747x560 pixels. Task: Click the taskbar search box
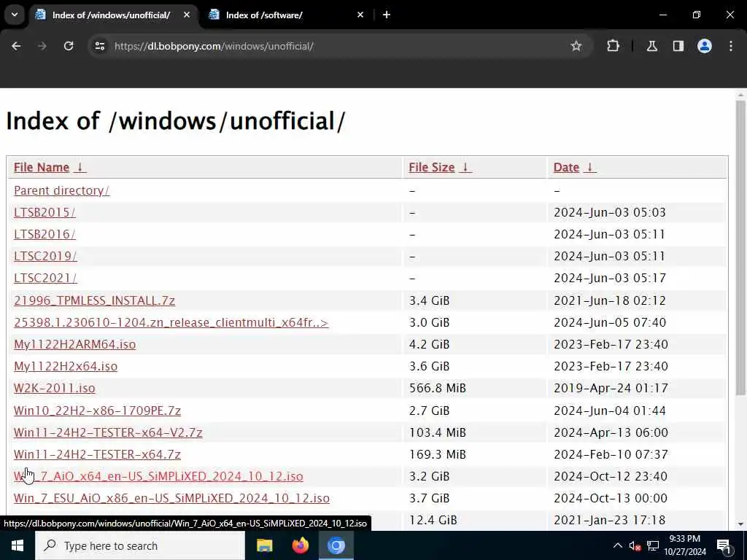pos(139,545)
